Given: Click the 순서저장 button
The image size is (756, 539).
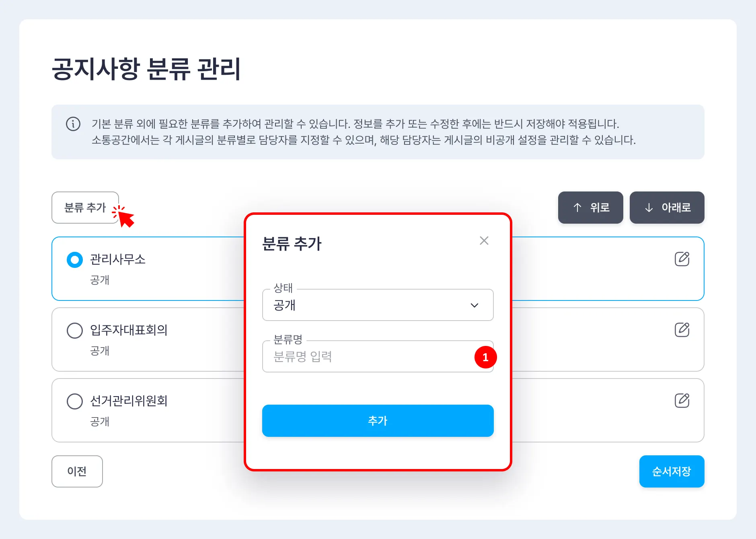Looking at the screenshot, I should pos(672,471).
